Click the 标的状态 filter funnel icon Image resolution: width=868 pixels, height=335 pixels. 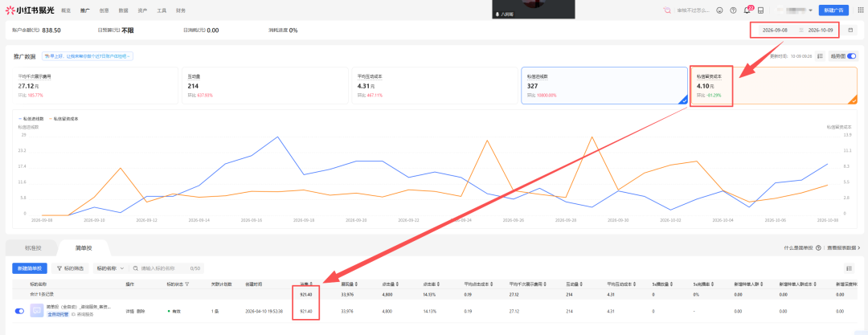(187, 284)
